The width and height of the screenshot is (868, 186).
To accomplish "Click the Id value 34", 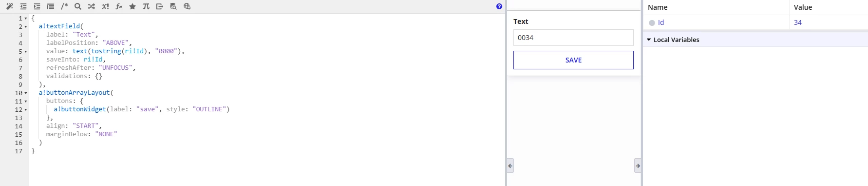I will pyautogui.click(x=798, y=22).
